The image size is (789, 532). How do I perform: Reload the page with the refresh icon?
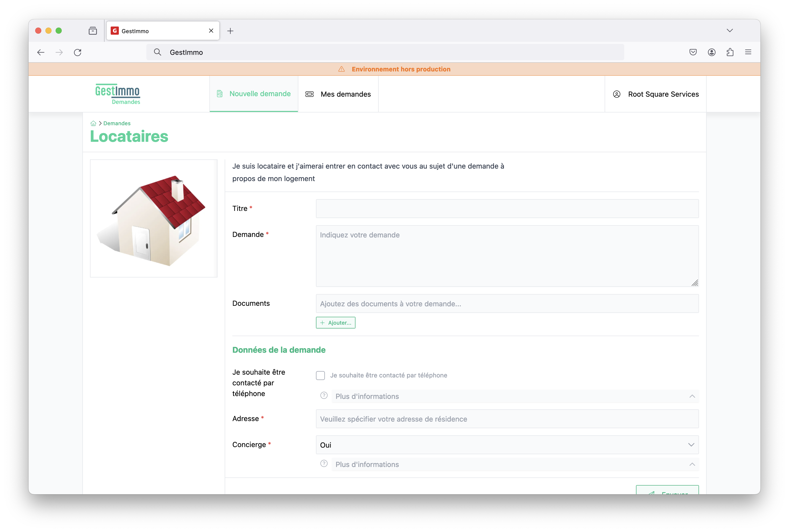[x=78, y=52]
